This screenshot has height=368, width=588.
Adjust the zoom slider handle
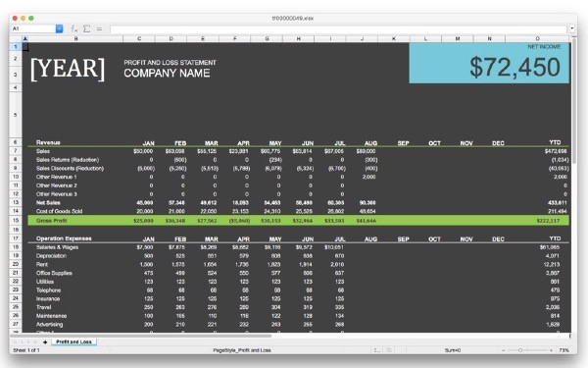520,350
